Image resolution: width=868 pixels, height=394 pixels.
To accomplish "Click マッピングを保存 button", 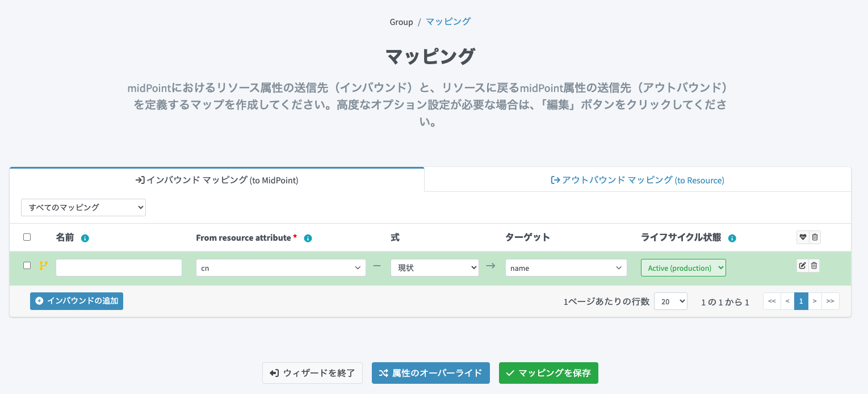I will (x=548, y=373).
